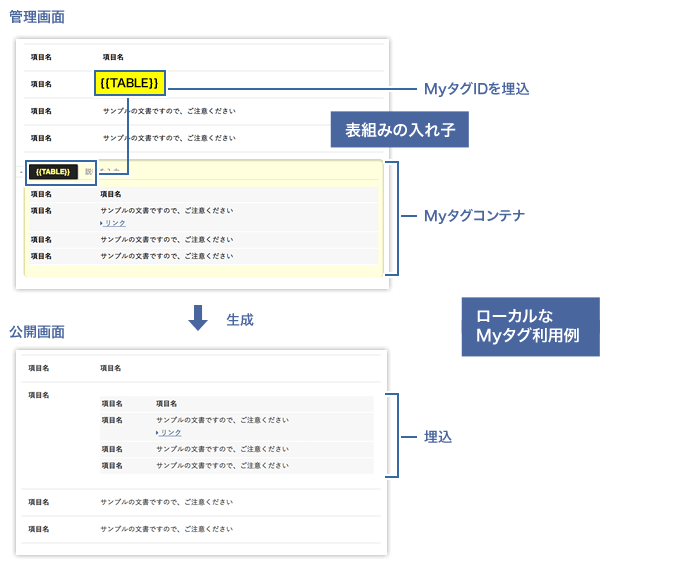
Task: Click the Myタグコンテナ annotation label
Action: point(474,216)
